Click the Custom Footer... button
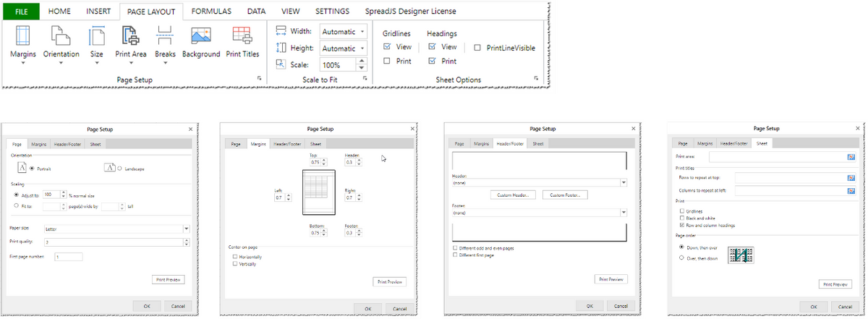Screen dimensions: 868x319 [x=566, y=195]
